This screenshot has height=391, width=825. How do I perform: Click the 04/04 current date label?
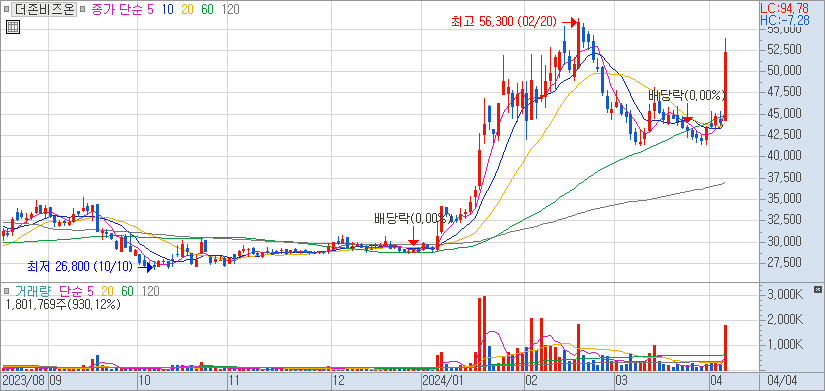coord(782,379)
